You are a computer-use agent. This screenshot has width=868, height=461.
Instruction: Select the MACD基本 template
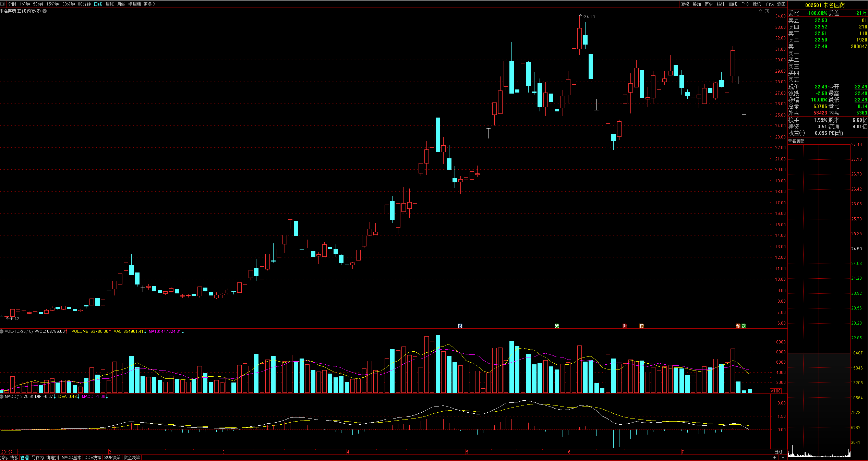[x=71, y=458]
